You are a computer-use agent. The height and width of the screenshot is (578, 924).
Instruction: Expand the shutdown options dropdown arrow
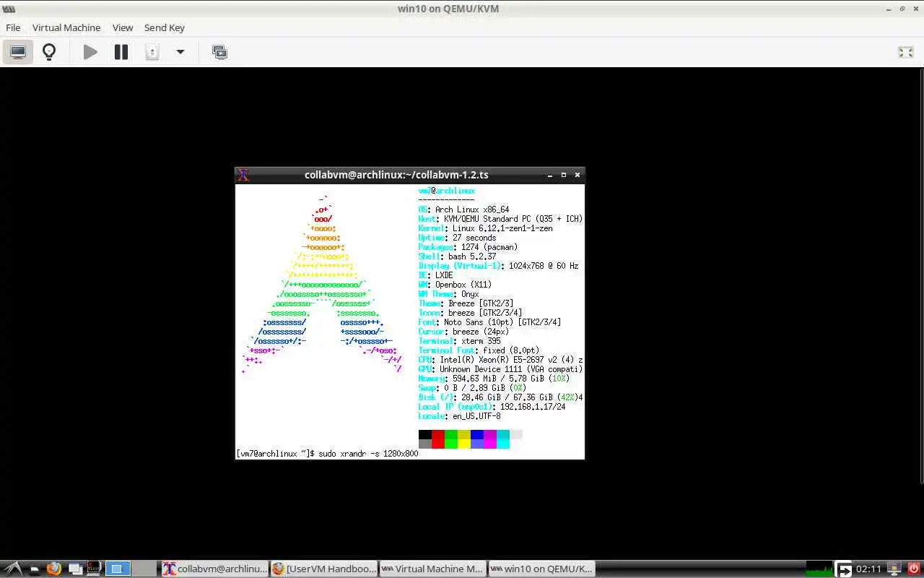point(180,52)
